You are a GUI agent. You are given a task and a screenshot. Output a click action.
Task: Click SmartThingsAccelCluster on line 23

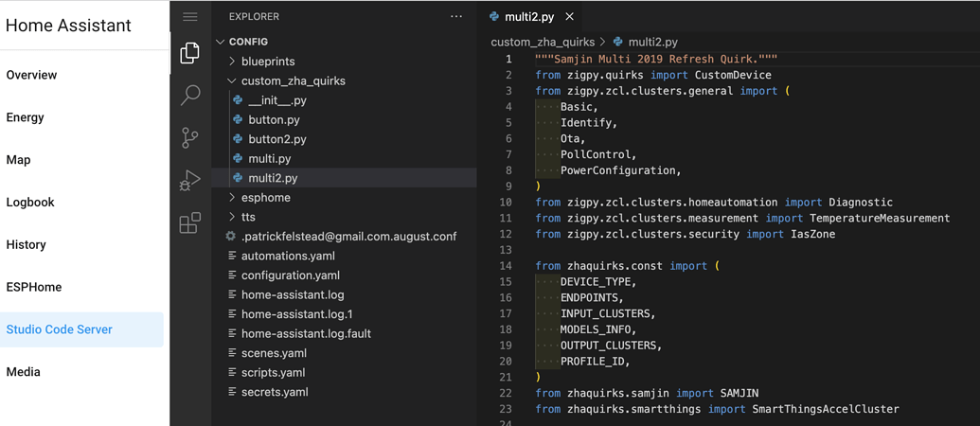point(826,409)
